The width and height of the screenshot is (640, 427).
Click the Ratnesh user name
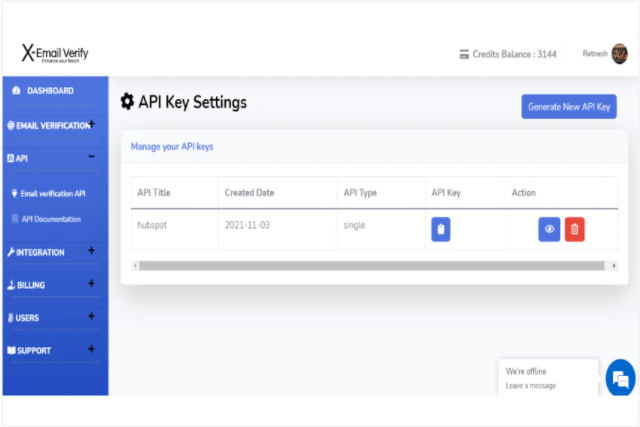pyautogui.click(x=595, y=53)
